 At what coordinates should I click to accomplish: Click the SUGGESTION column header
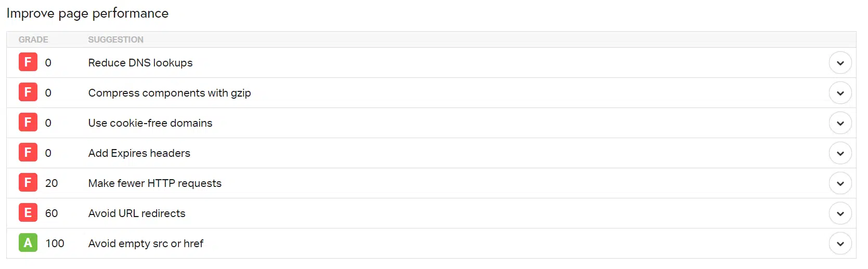pos(115,39)
